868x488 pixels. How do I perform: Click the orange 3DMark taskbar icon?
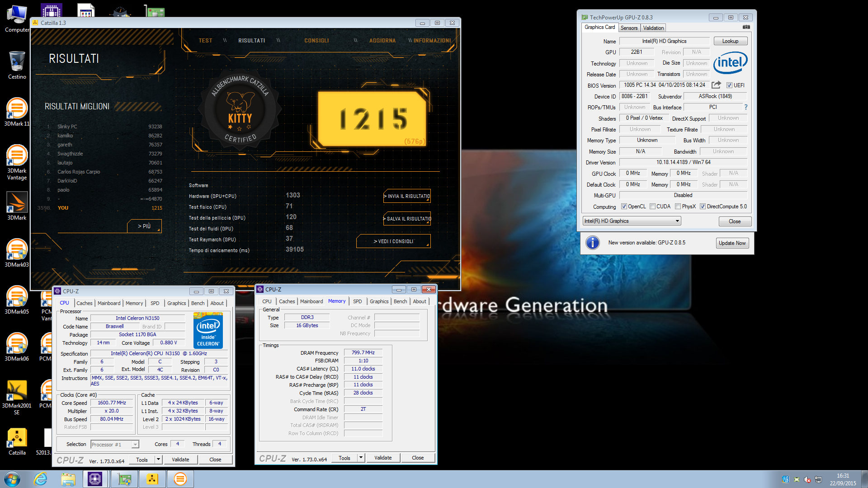pos(180,479)
